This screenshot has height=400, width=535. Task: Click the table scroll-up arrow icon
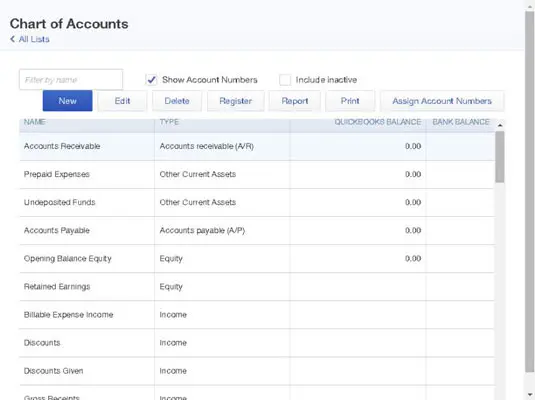[500, 126]
